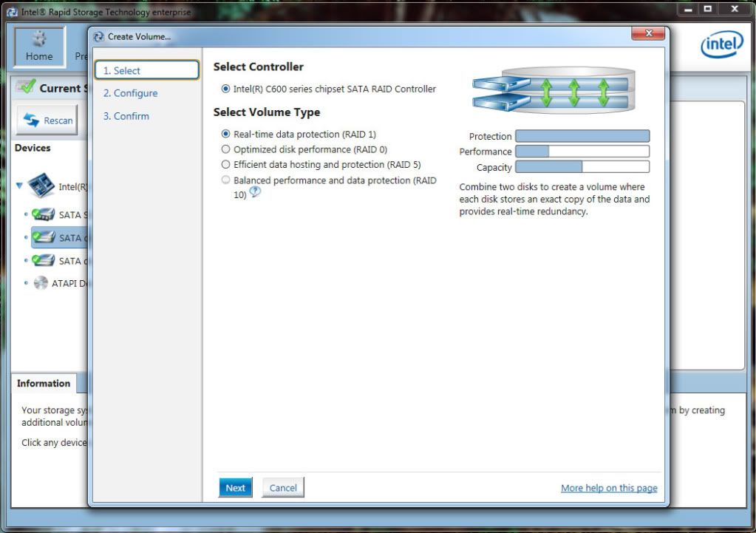The height and width of the screenshot is (533, 756).
Task: Click the green check Current Status icon
Action: pos(26,87)
